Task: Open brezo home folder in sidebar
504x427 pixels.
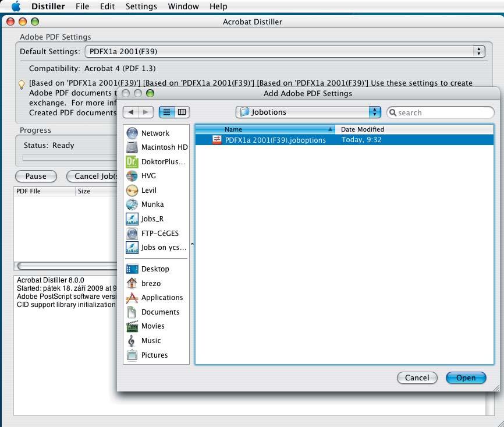Action: point(156,283)
